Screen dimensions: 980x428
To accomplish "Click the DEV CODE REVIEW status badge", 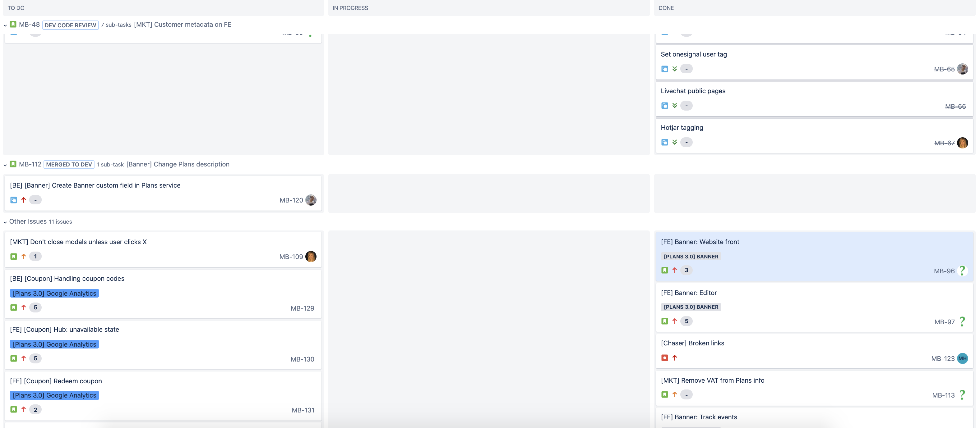I will [70, 25].
